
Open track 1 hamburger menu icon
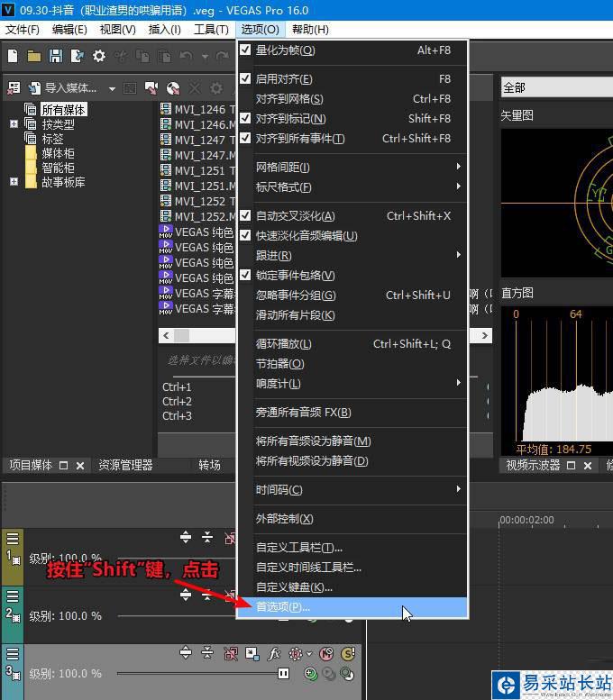pos(13,538)
